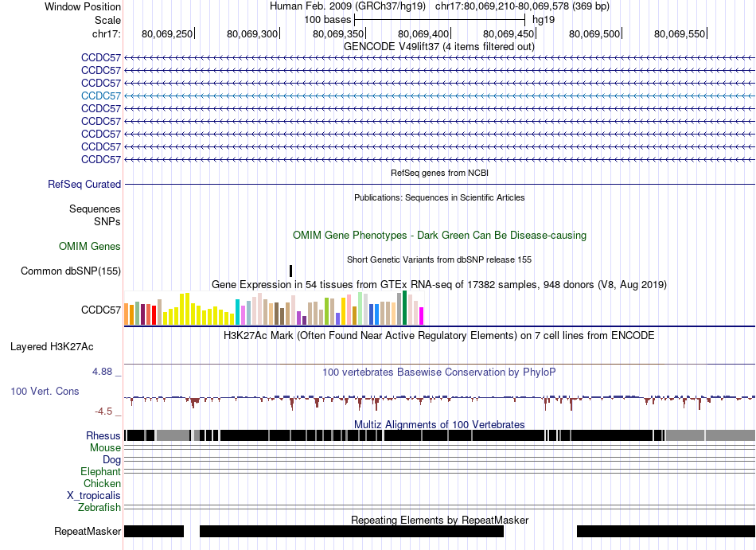Select the long middle RepeatMasker block

pyautogui.click(x=352, y=531)
